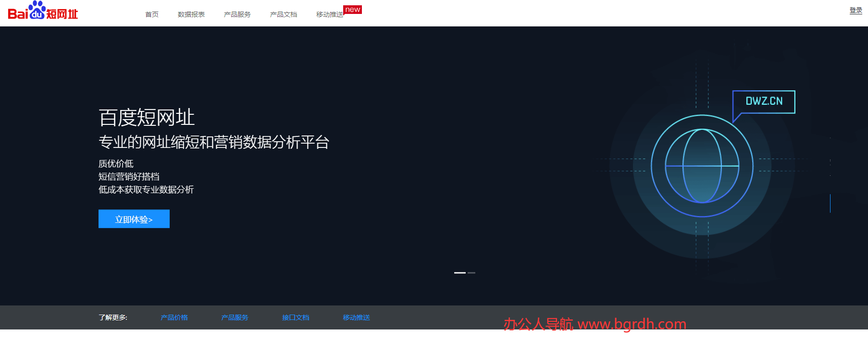Open the 产品价格 link in the footer bar
This screenshot has width=868, height=353.
point(174,317)
